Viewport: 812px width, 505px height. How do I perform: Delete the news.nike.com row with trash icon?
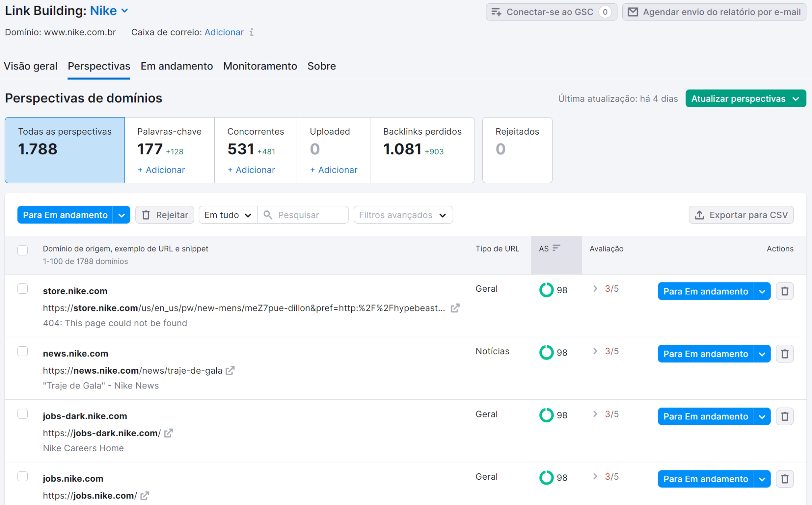click(x=784, y=354)
